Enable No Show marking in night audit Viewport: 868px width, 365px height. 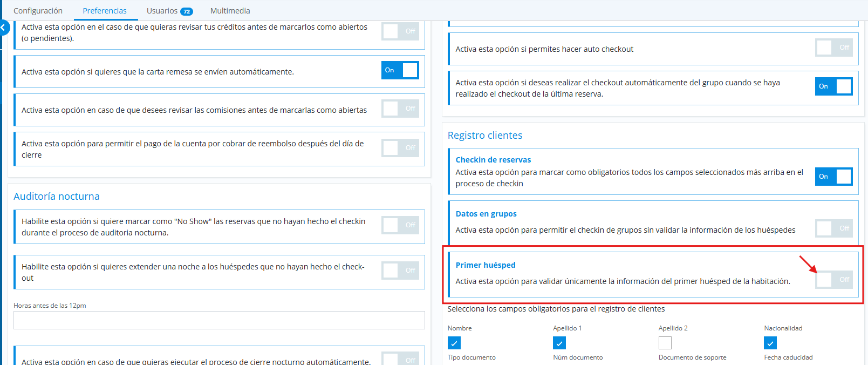pyautogui.click(x=400, y=225)
